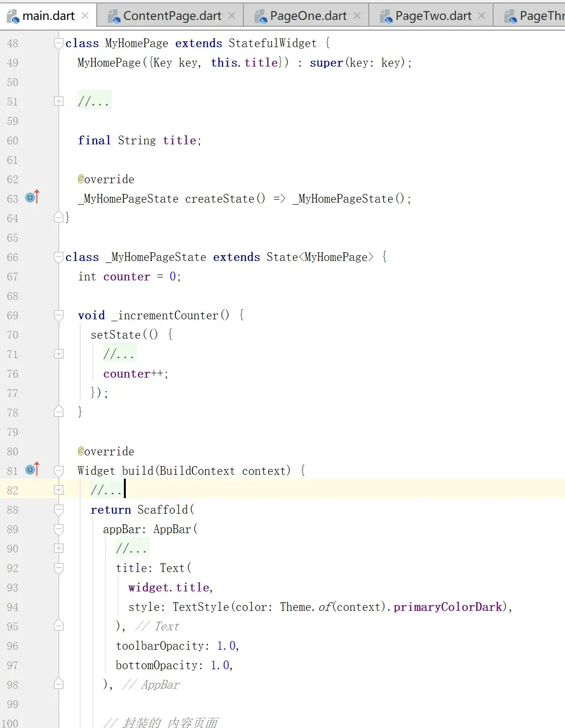Viewport: 565px width, 728px height.
Task: Click the '// Text' closing hint on line 95
Action: [157, 626]
